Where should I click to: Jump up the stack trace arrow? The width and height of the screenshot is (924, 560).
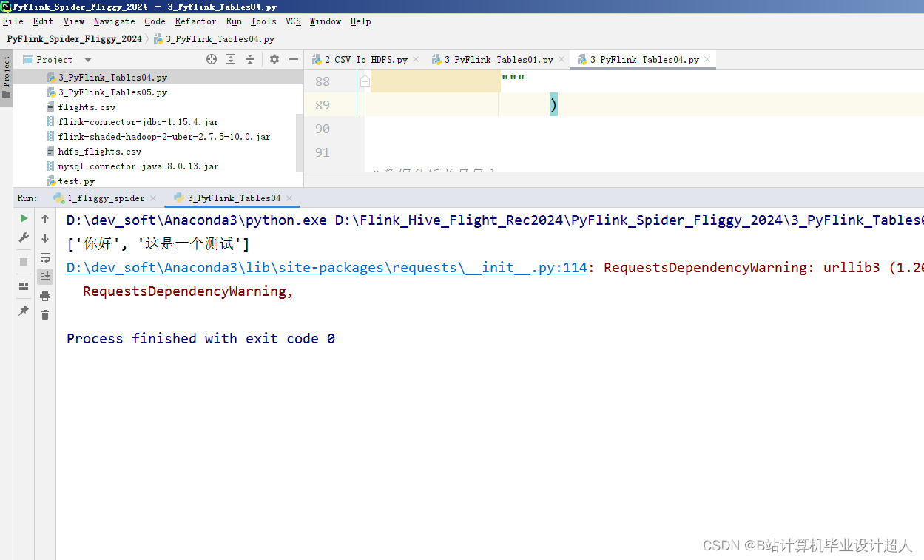coord(45,219)
